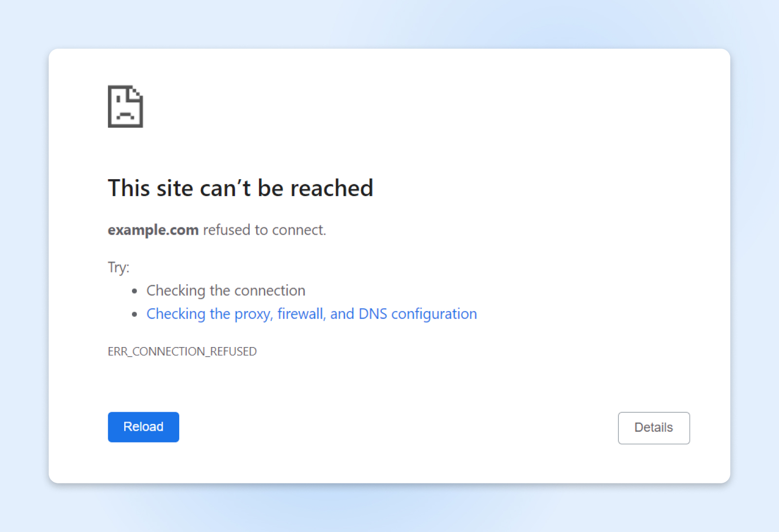The image size is (779, 532).
Task: Click the 'Checking the connection' bullet item
Action: 225,290
